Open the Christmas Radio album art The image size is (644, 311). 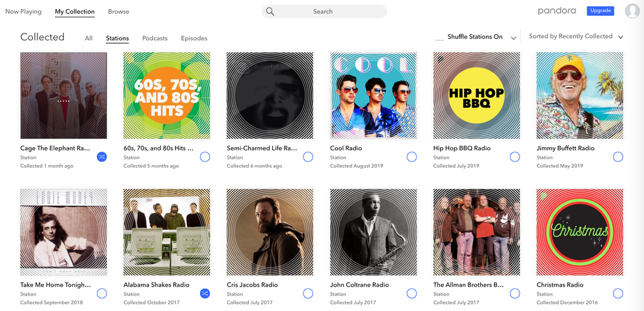tap(579, 232)
